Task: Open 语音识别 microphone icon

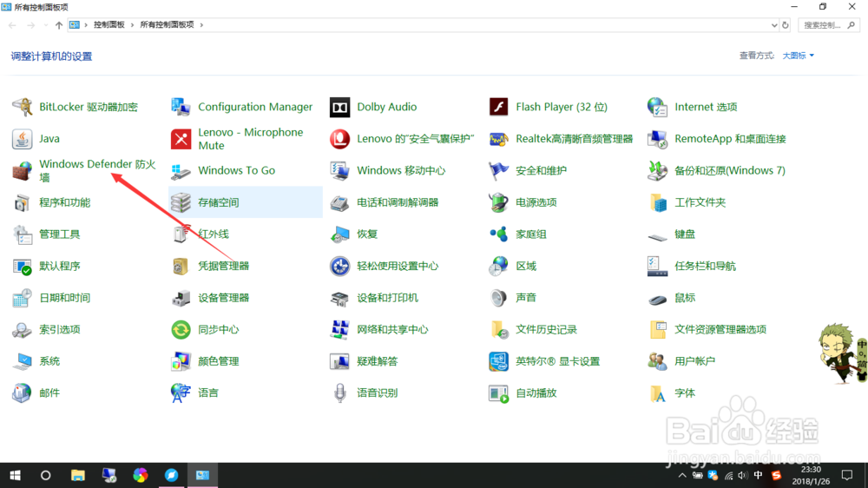Action: click(x=340, y=392)
